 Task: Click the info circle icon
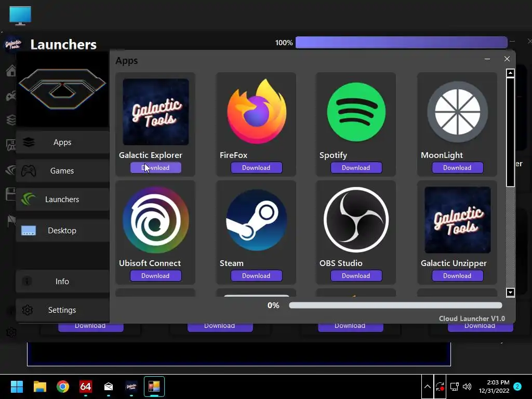(27, 281)
